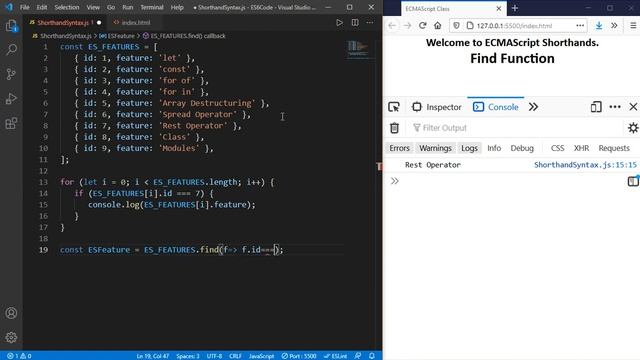This screenshot has width=640, height=360.
Task: Clear the console output with trash icon
Action: click(x=394, y=128)
